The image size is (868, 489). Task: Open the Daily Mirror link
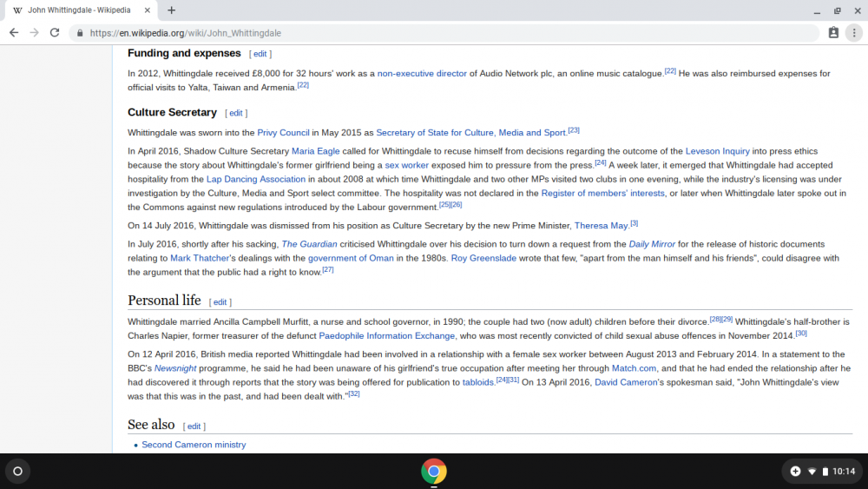[652, 244]
